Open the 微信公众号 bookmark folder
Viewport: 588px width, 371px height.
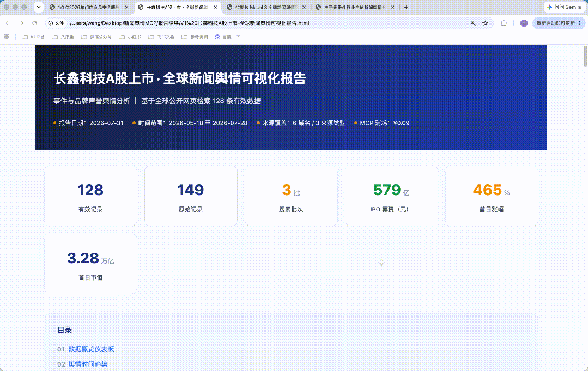pos(96,37)
